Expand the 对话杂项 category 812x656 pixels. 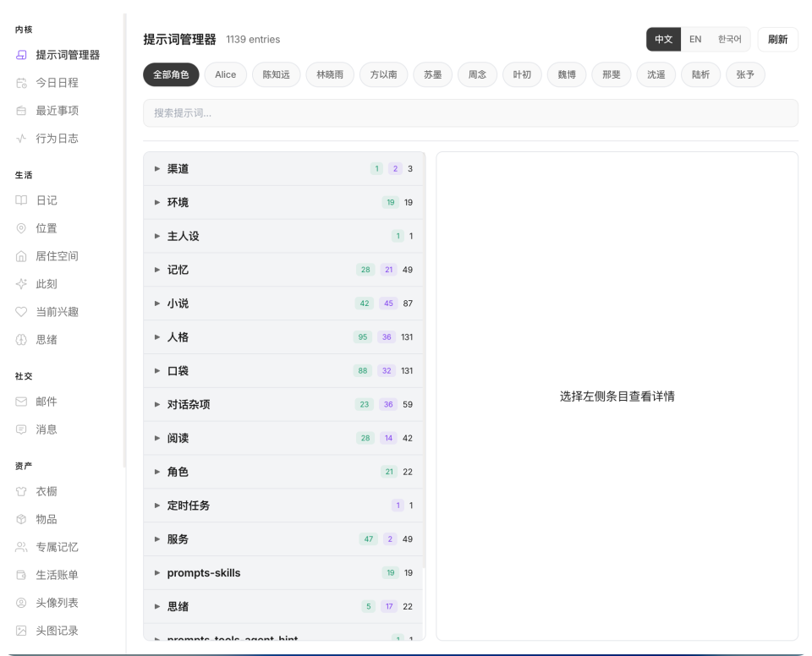pos(283,404)
